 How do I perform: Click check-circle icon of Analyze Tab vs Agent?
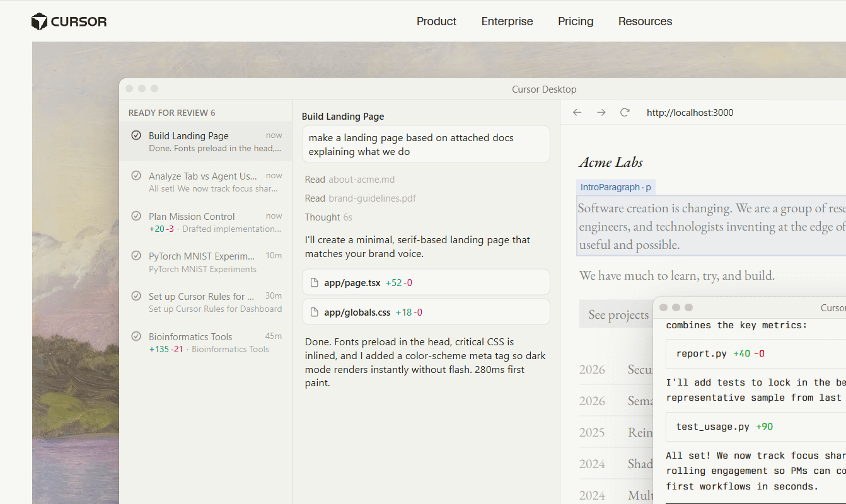click(x=136, y=176)
